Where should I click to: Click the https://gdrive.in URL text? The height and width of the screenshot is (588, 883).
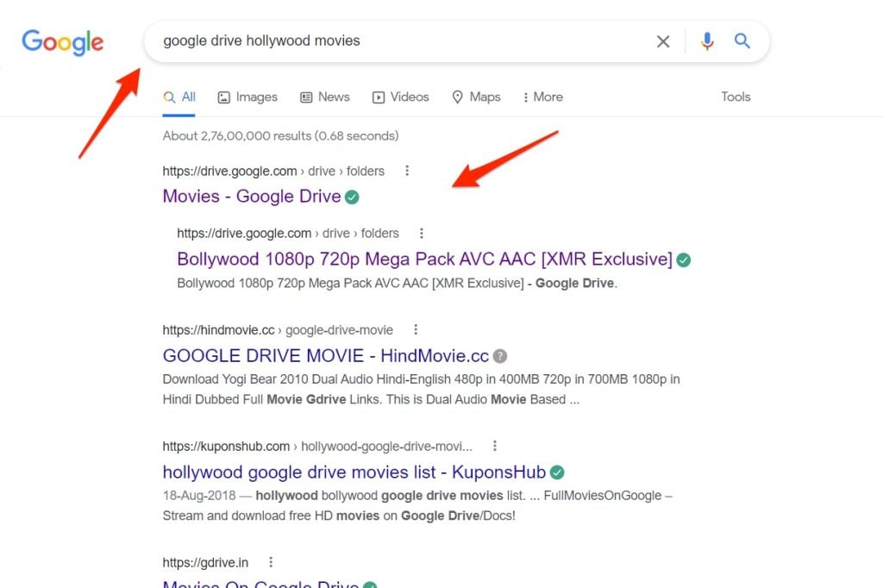205,563
